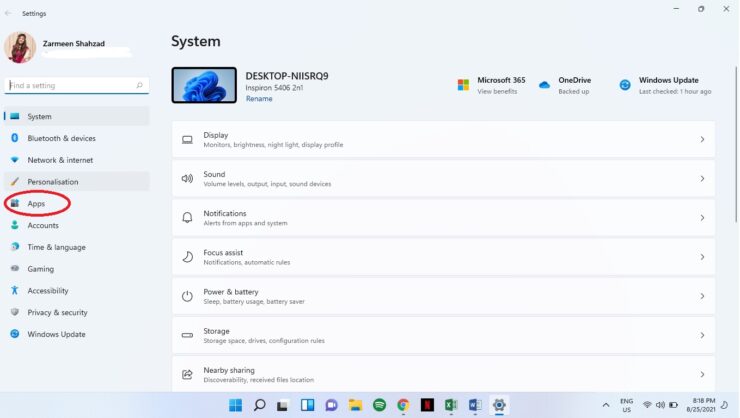The width and height of the screenshot is (740, 418).
Task: Show hidden tray icons arrow
Action: [x=606, y=405]
